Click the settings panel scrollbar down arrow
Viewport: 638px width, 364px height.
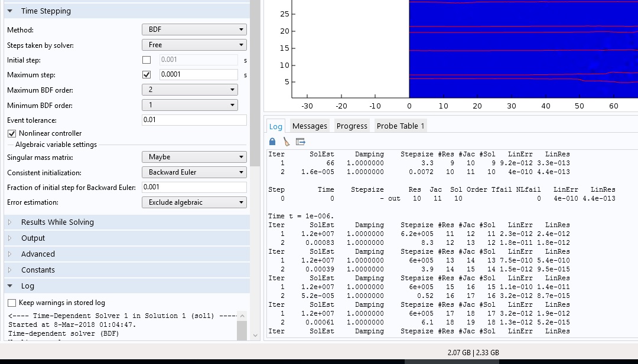point(255,335)
